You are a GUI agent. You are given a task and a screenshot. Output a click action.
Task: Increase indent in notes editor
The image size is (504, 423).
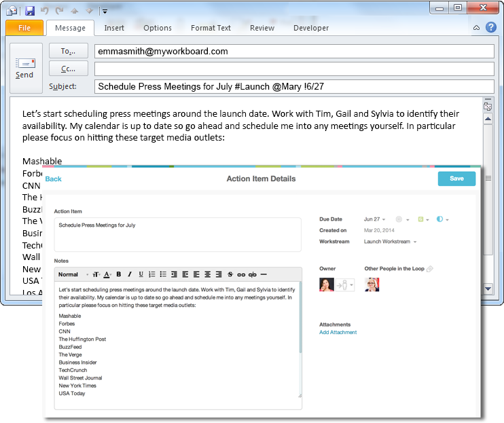pos(185,274)
